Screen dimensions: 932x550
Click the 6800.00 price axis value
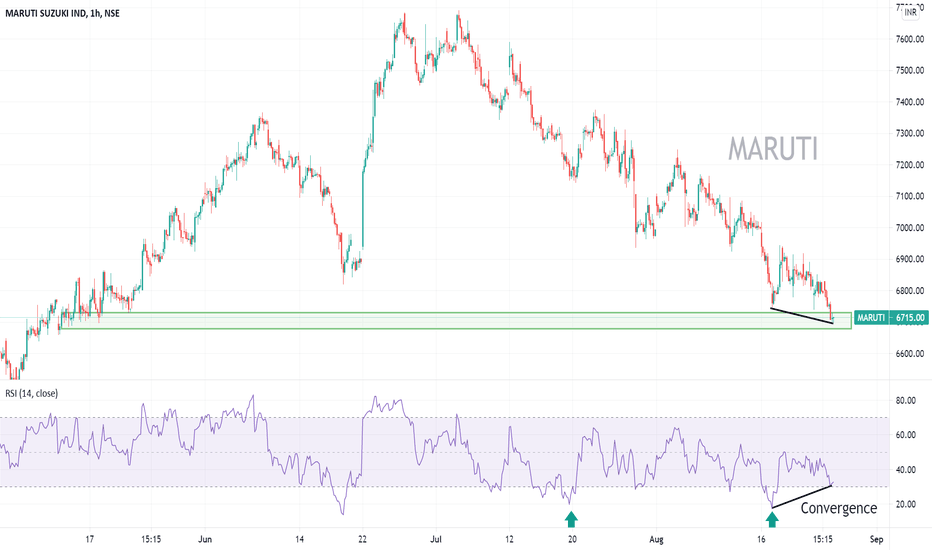[x=909, y=291]
